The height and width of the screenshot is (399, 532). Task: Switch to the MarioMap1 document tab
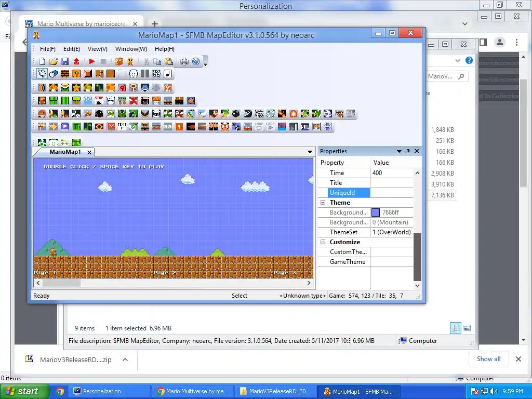pos(65,152)
